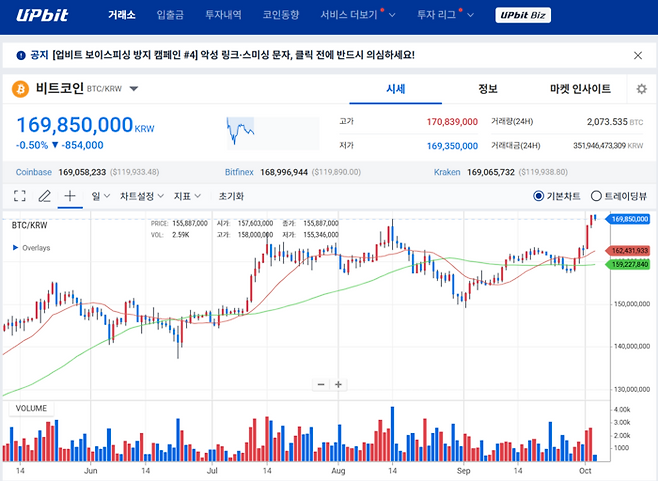The image size is (658, 481).
Task: Click the Oct label on time axis
Action: [585, 471]
